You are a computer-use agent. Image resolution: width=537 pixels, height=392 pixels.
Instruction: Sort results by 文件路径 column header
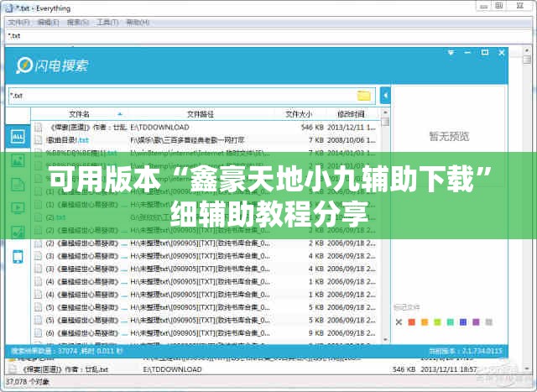pyautogui.click(x=201, y=114)
